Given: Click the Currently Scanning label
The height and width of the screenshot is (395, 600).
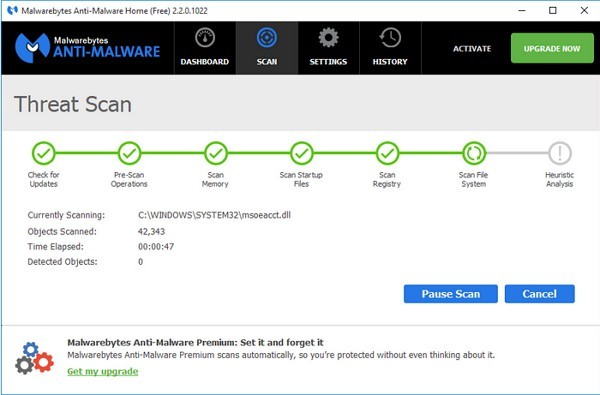Looking at the screenshot, I should point(66,215).
